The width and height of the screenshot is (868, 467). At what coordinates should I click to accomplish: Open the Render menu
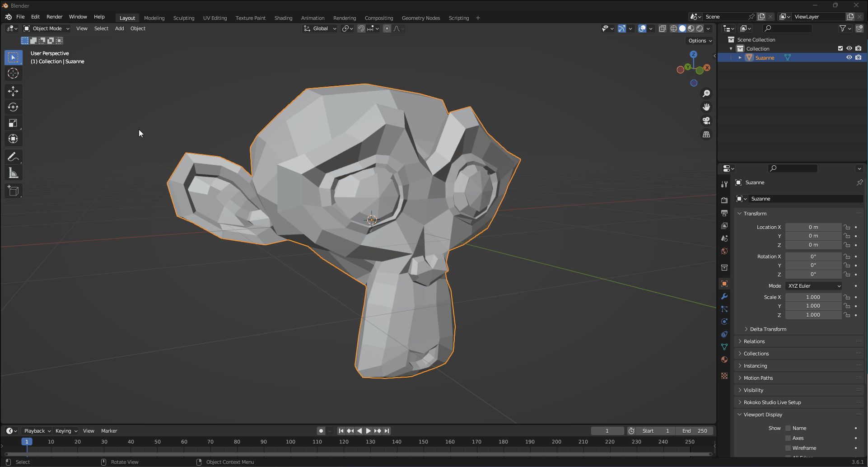(x=55, y=17)
